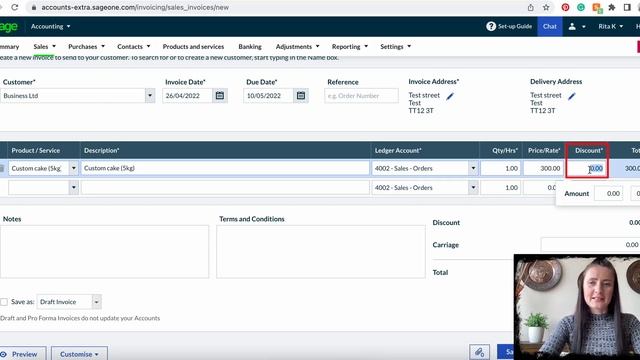Open the Draft Invoice save type dropdown

point(96,302)
